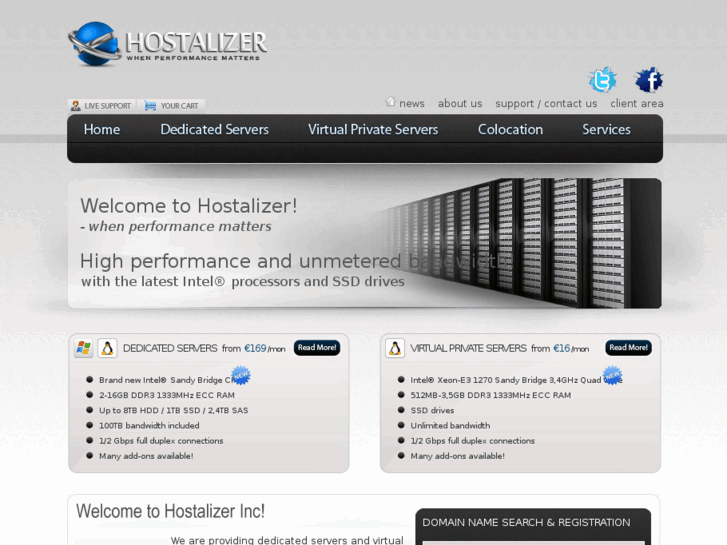
Task: Open the Facebook icon
Action: [649, 80]
